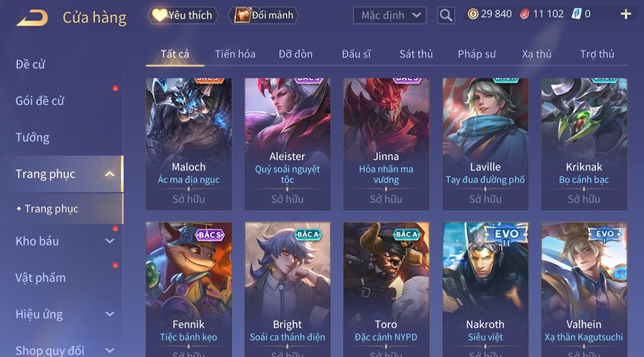Open the search magnifier icon

click(x=446, y=15)
